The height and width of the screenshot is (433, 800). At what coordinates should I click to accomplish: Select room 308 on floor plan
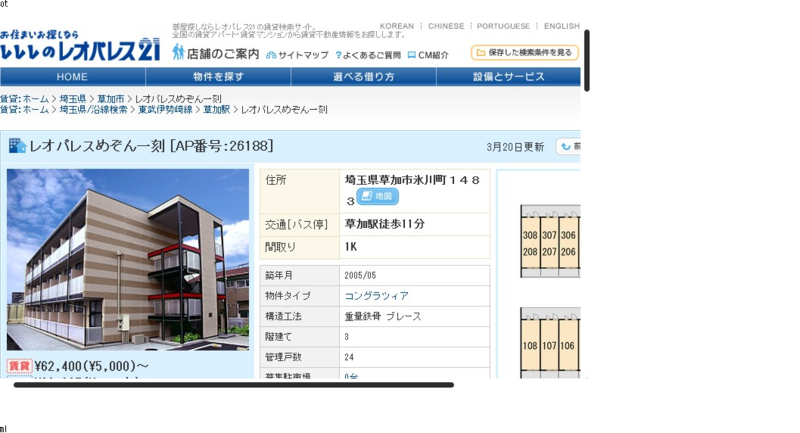click(530, 235)
